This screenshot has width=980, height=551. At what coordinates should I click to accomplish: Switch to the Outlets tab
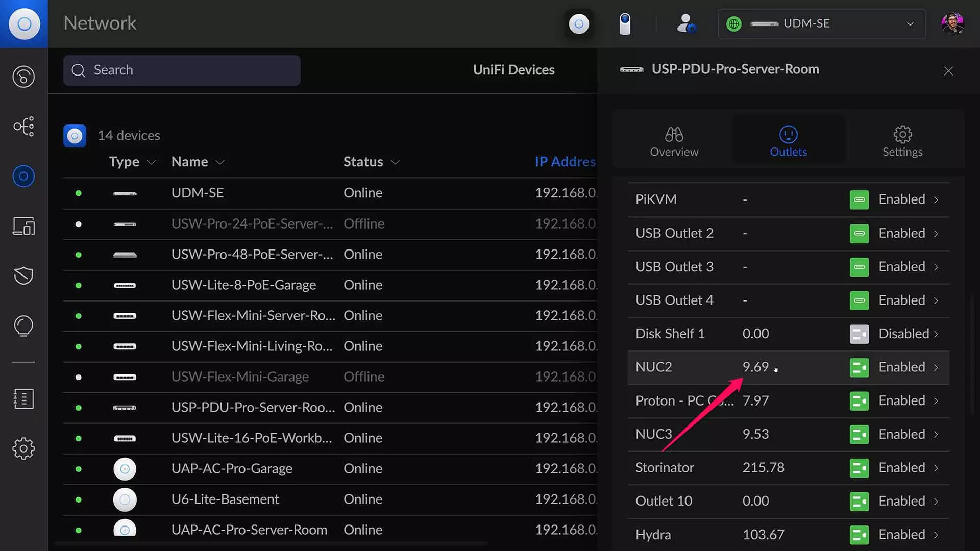pyautogui.click(x=789, y=141)
